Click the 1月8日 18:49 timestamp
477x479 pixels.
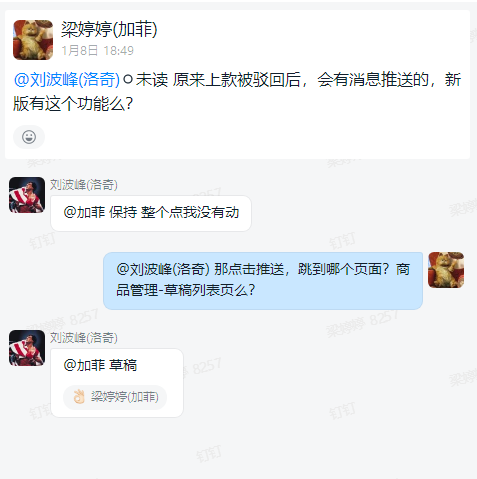point(97,51)
